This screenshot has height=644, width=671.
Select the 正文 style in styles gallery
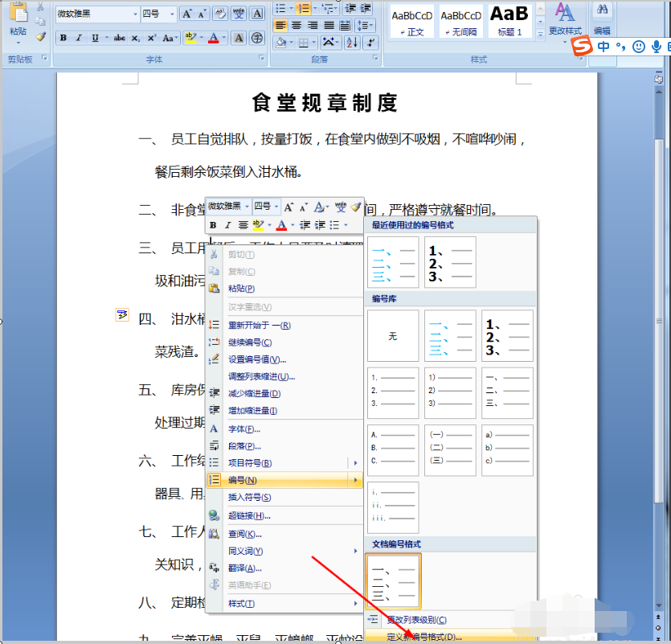411,22
